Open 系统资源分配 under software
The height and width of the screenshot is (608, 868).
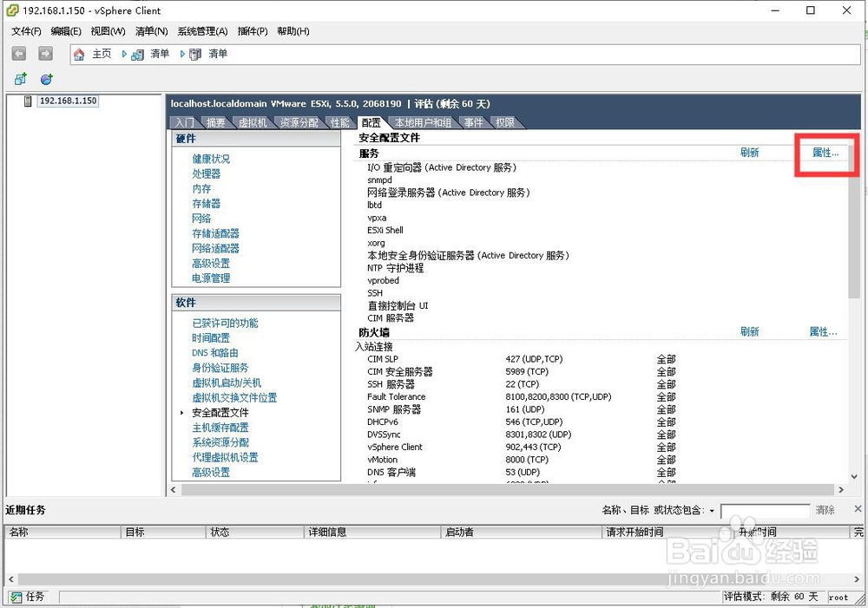coord(220,442)
